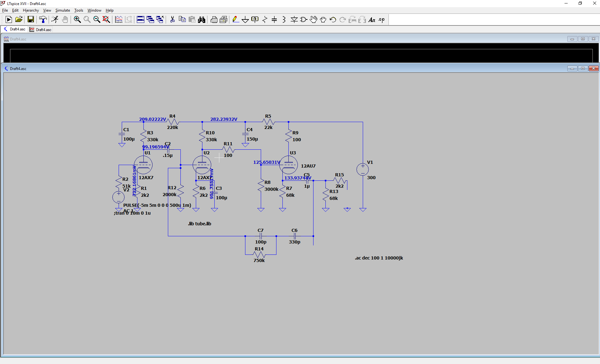600x364 pixels.
Task: Click the New Schematic toolbar icon
Action: pyautogui.click(x=9, y=20)
